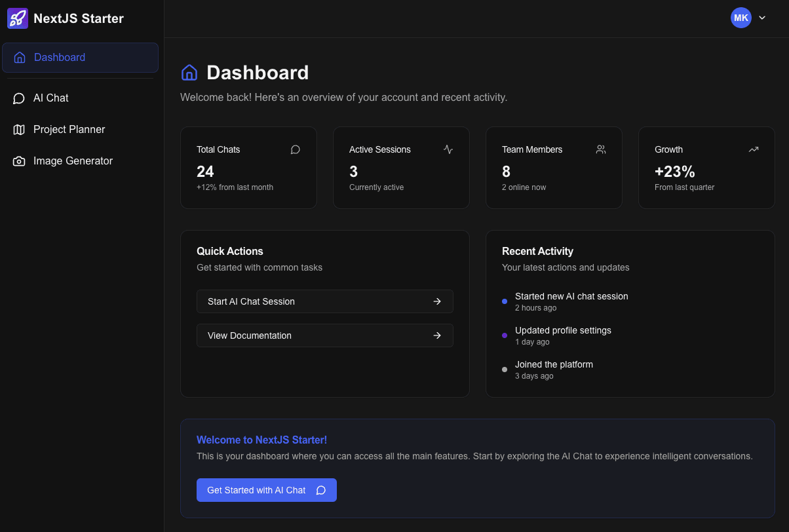Select the Image Generator camera icon
789x532 pixels.
[x=18, y=161]
